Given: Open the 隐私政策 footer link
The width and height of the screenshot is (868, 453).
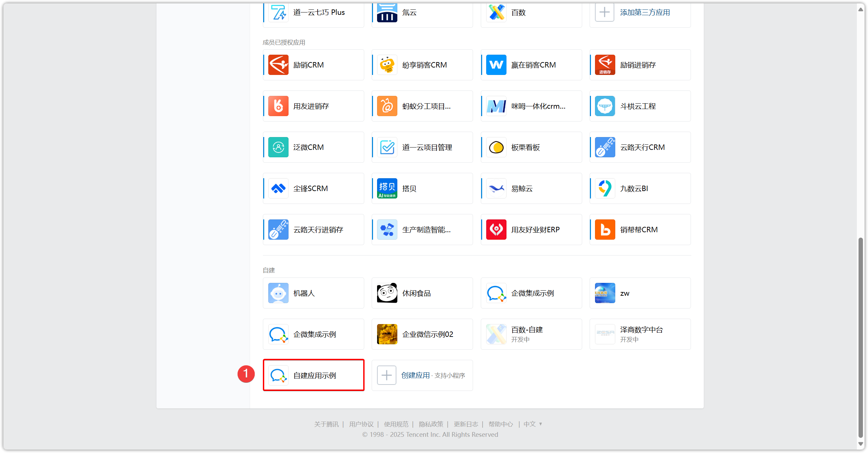Looking at the screenshot, I should pos(431,424).
